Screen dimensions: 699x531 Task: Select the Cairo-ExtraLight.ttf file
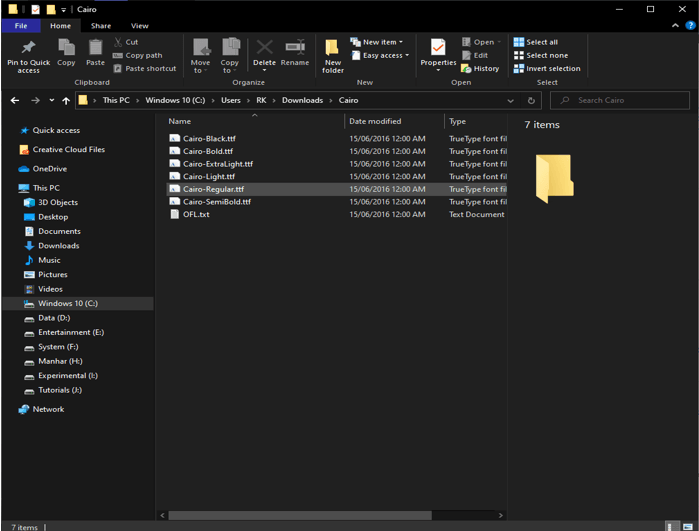(x=337, y=164)
